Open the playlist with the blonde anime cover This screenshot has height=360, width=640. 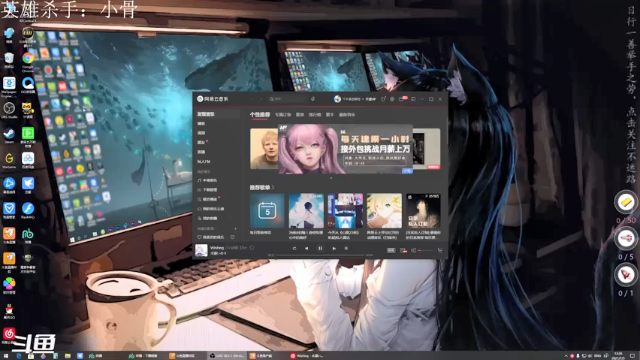click(x=384, y=211)
